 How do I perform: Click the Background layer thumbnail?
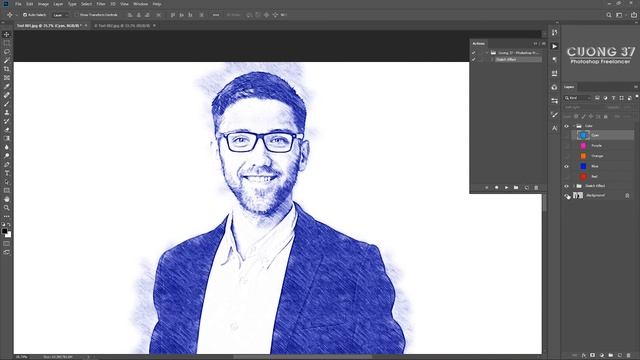coord(578,196)
